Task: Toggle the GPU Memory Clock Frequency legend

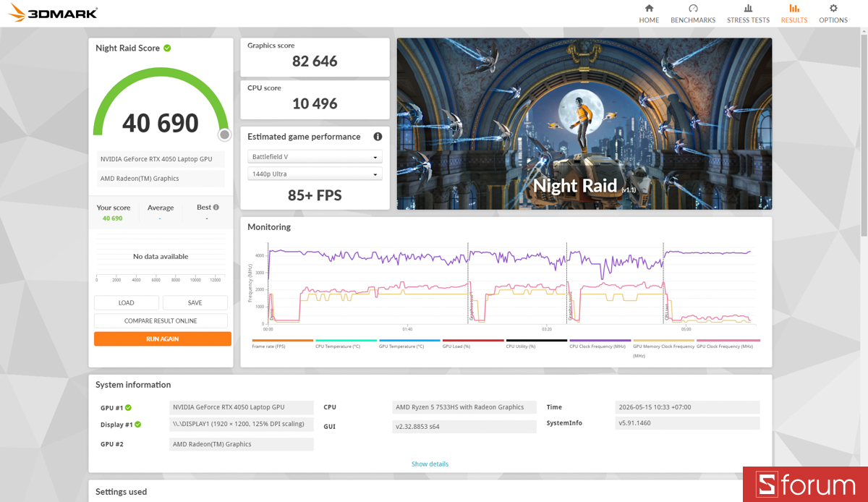Action: point(663,348)
